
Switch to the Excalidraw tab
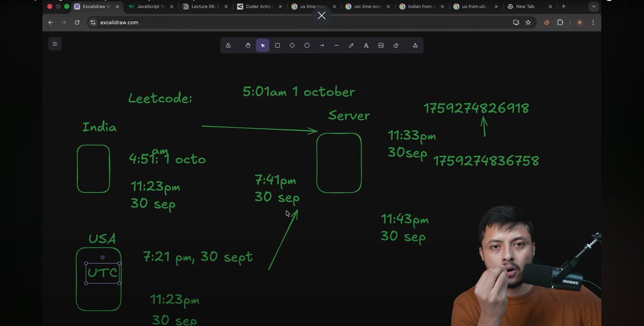(x=97, y=6)
